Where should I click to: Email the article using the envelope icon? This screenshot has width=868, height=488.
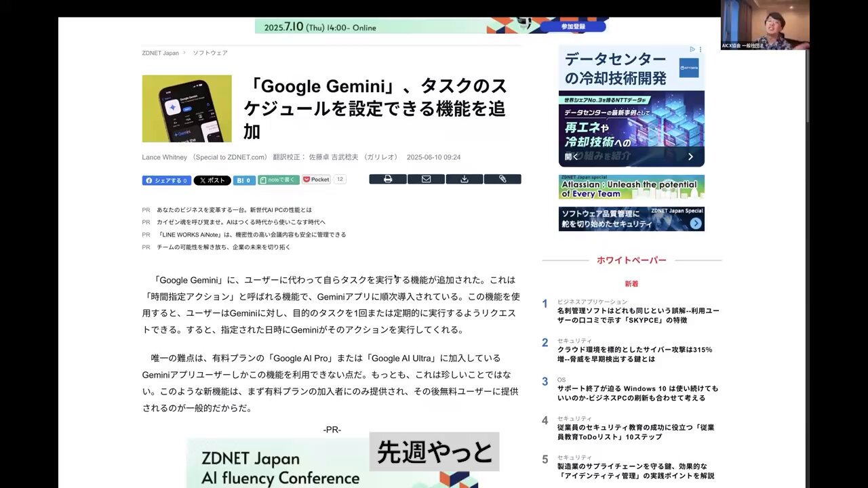pos(426,179)
